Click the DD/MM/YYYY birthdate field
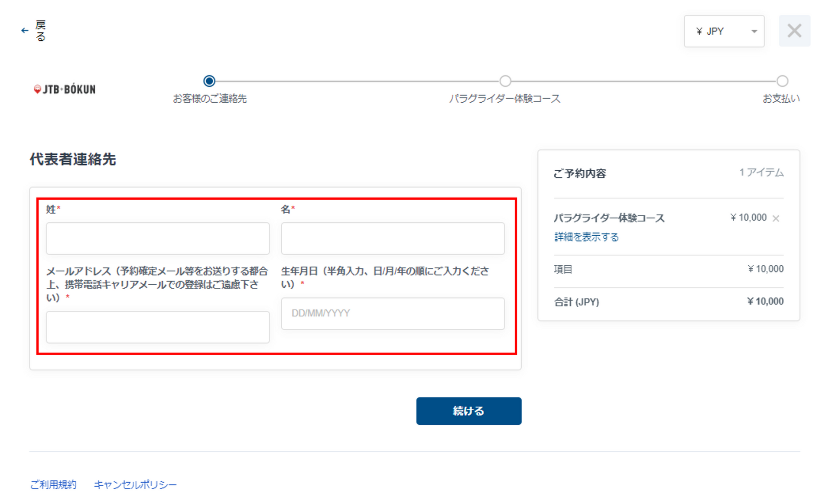The width and height of the screenshot is (832, 504). pyautogui.click(x=393, y=313)
